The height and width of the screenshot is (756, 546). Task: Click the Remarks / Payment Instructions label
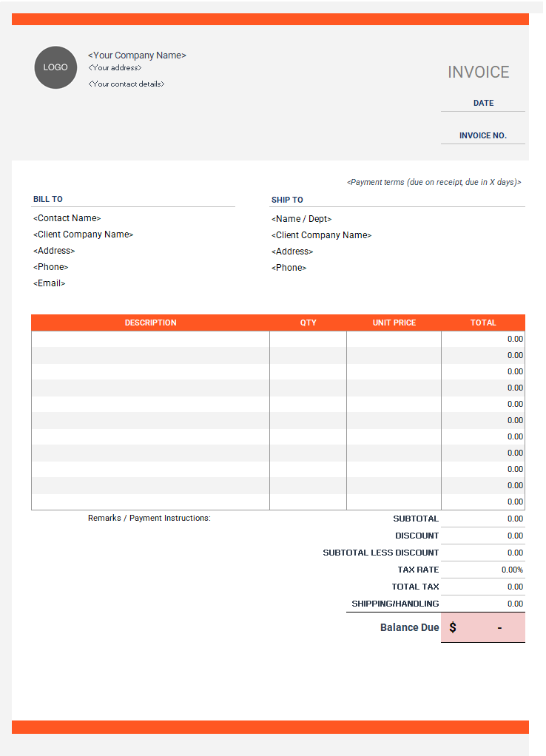[149, 519]
